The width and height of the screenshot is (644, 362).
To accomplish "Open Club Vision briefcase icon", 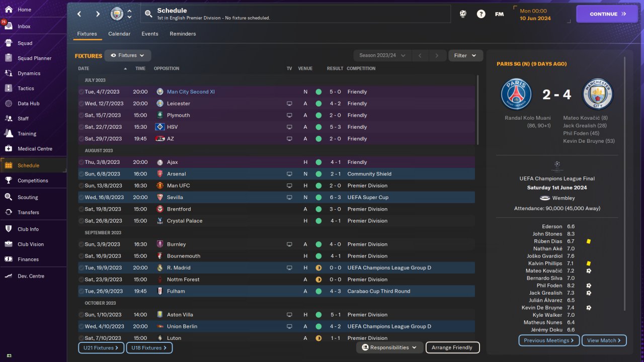I will pyautogui.click(x=9, y=244).
